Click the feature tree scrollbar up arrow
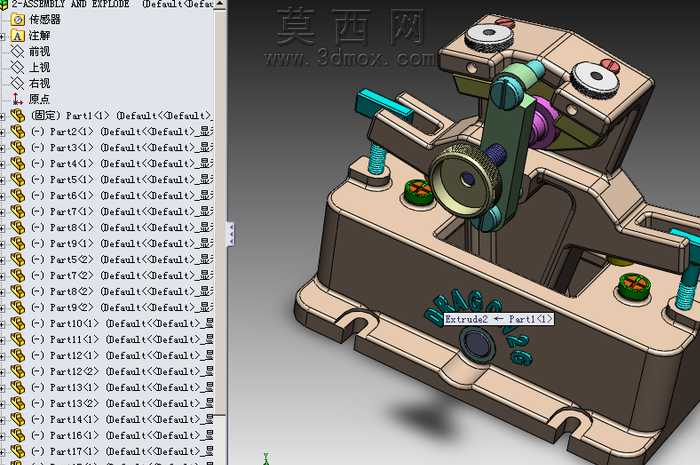 [x=220, y=4]
